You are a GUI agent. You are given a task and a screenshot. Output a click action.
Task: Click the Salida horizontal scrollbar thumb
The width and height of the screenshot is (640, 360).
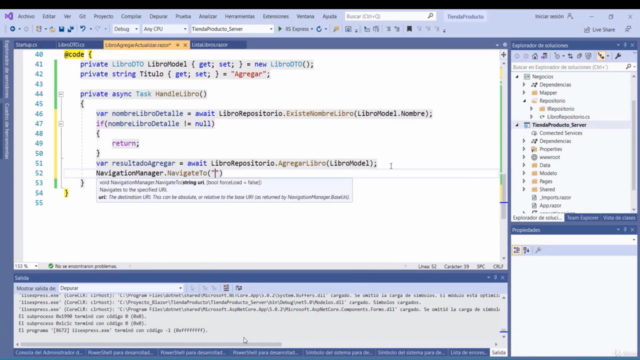(x=151, y=344)
